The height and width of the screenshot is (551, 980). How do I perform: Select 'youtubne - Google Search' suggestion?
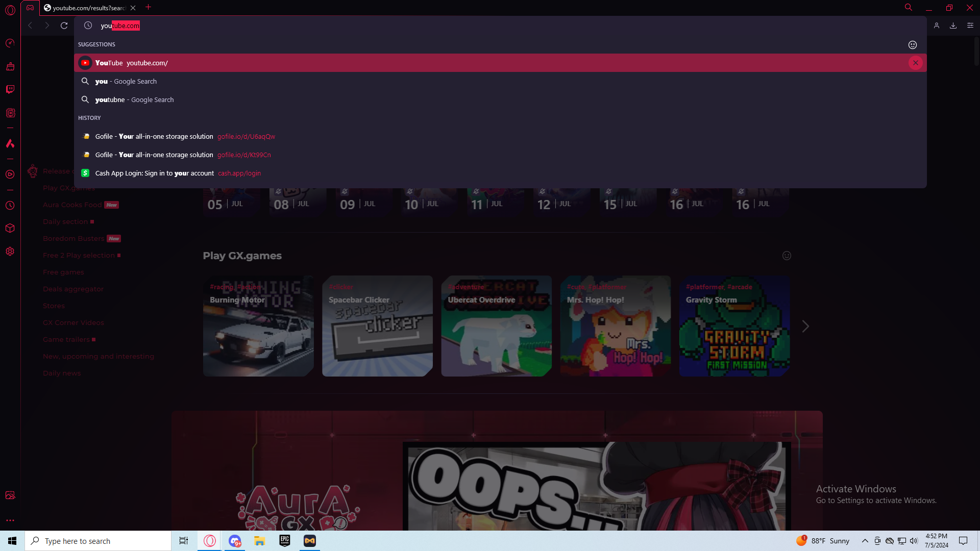(x=500, y=99)
